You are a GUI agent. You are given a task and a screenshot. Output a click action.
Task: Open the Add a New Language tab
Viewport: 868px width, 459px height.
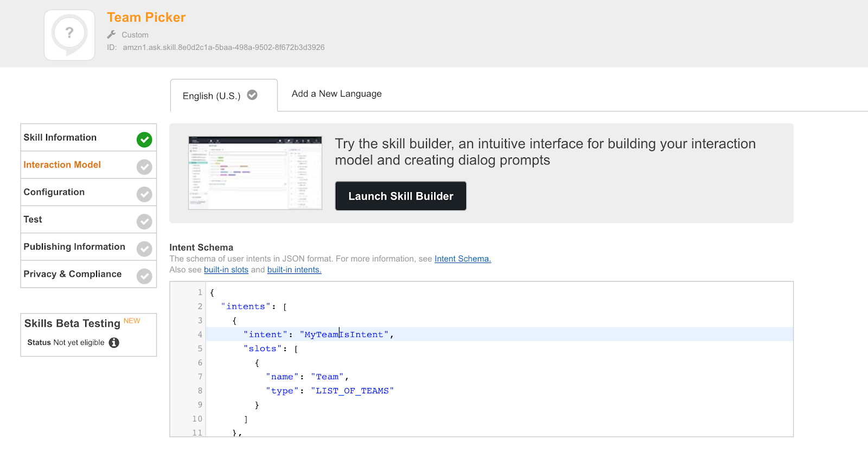click(x=336, y=94)
